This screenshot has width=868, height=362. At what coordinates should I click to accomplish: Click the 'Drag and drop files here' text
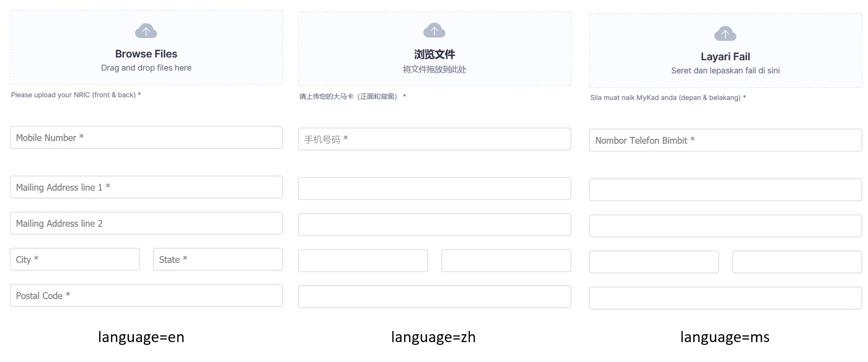click(x=146, y=68)
